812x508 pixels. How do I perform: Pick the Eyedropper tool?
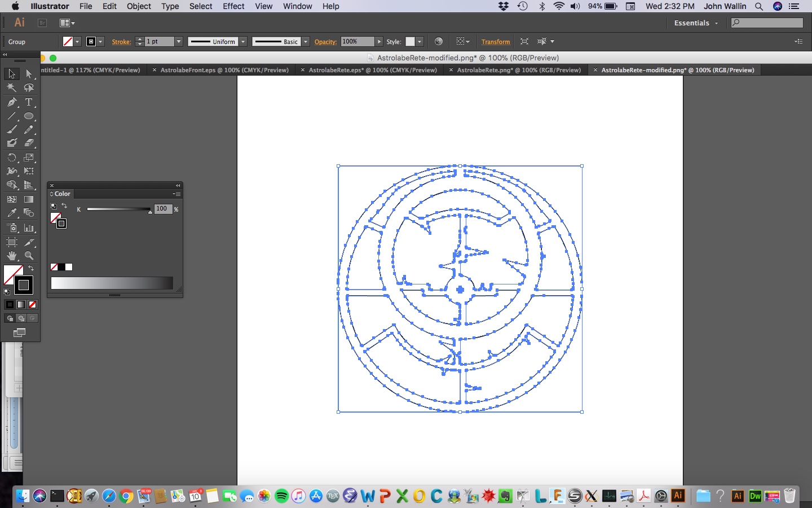tap(11, 213)
